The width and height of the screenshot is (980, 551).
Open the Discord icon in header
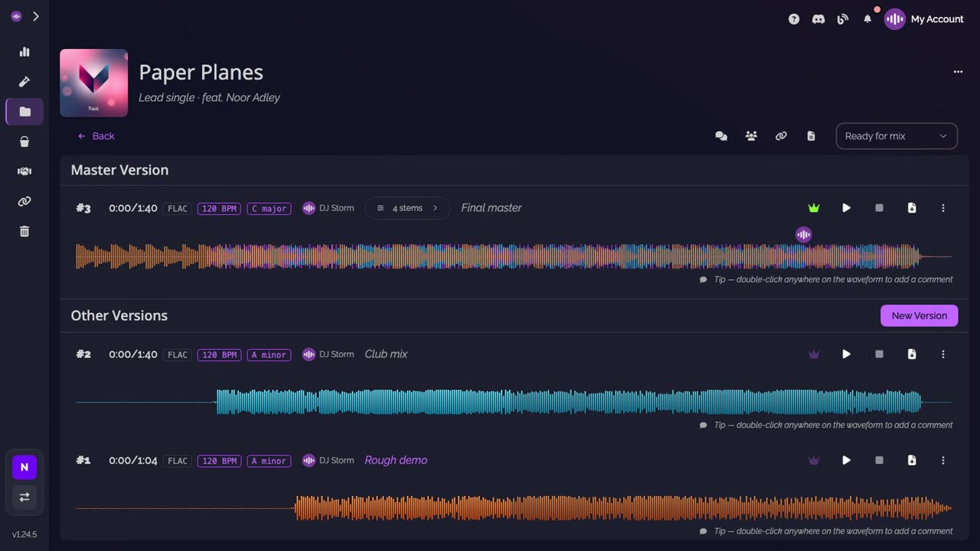[x=818, y=19]
